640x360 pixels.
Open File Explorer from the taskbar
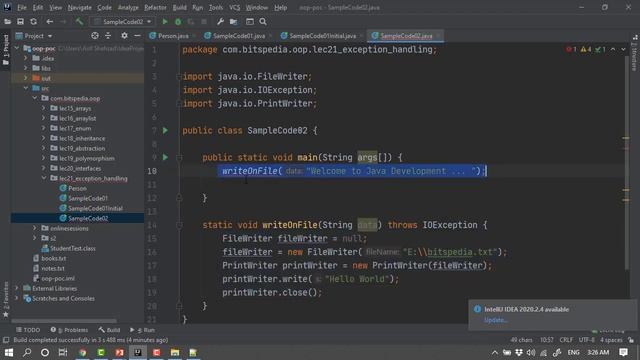(x=175, y=352)
